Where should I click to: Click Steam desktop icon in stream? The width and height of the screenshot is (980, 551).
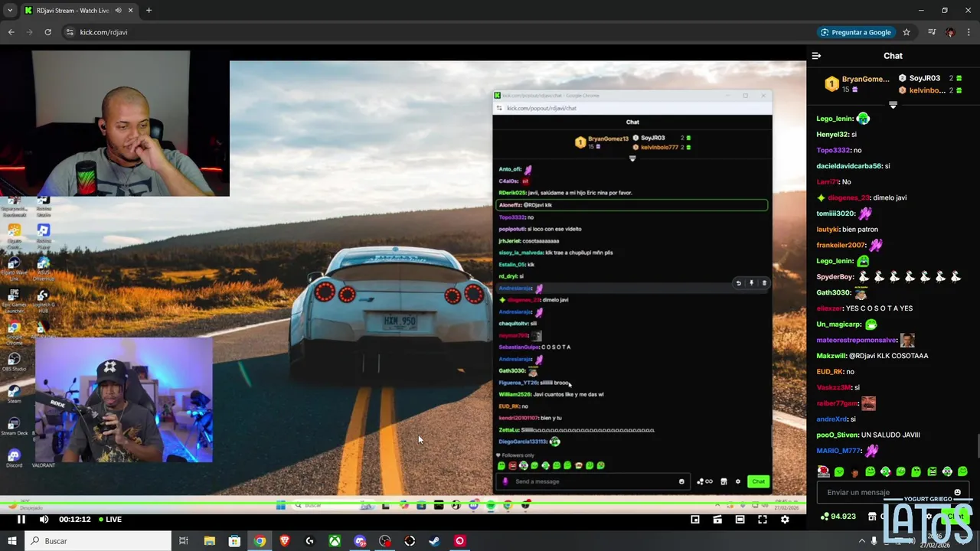tap(14, 394)
